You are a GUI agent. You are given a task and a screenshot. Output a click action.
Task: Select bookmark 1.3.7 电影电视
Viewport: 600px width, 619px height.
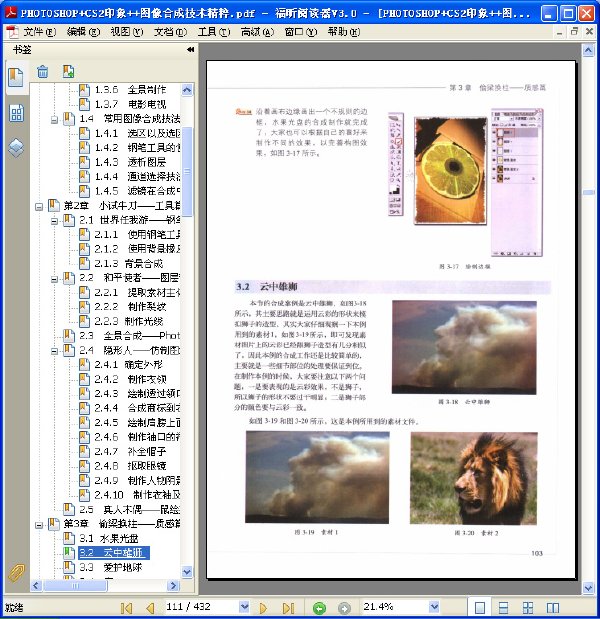(130, 104)
